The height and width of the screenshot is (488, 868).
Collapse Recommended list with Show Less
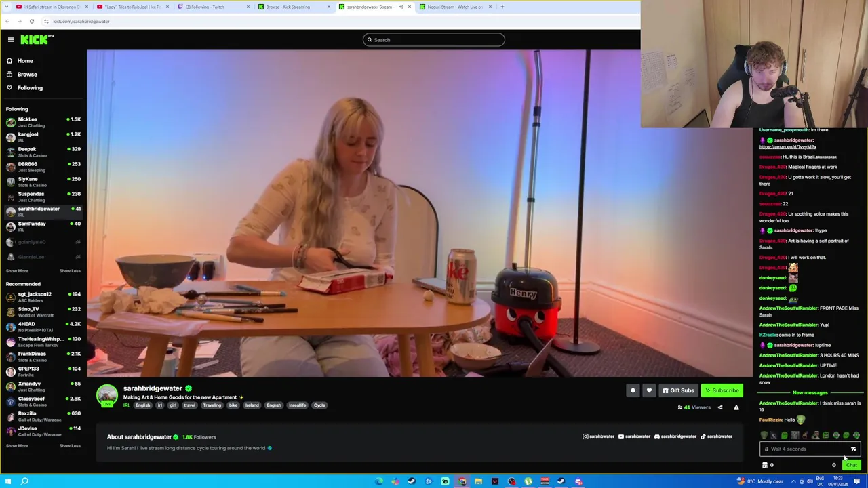point(70,446)
